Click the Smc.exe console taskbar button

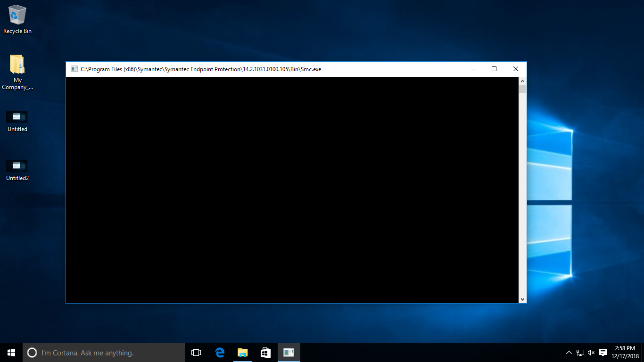289,353
